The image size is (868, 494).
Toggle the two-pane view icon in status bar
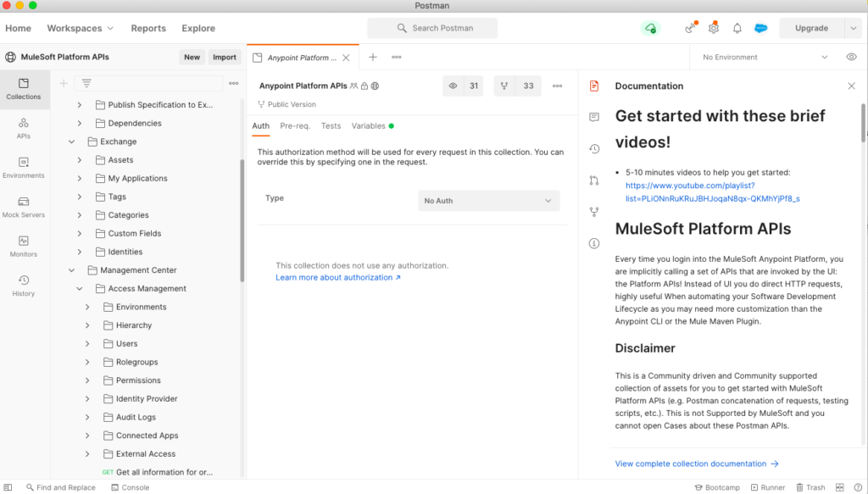coord(839,487)
